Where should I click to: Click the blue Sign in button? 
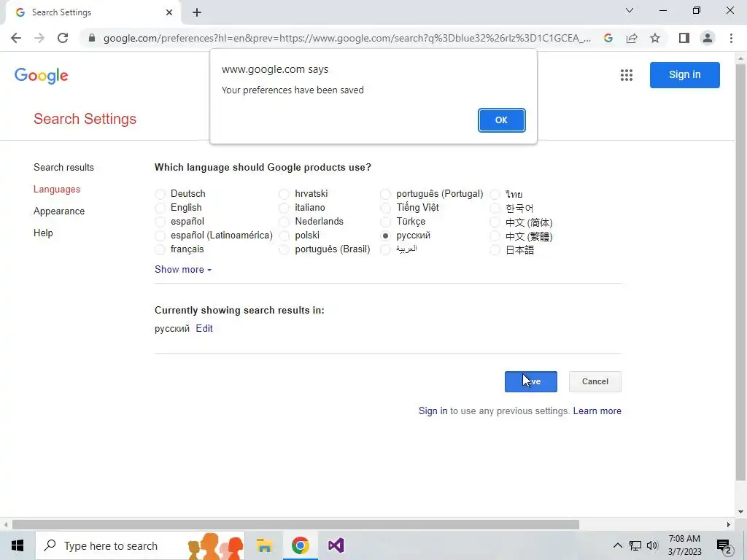pos(684,75)
